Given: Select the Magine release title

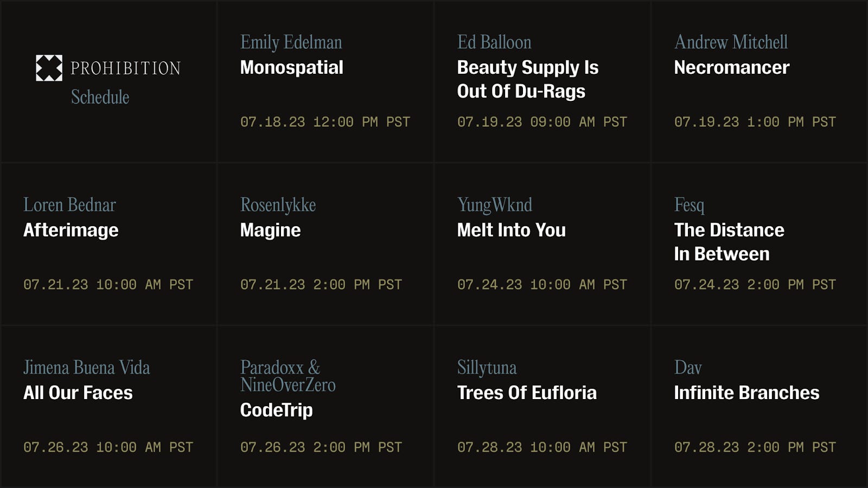Looking at the screenshot, I should pos(270,230).
